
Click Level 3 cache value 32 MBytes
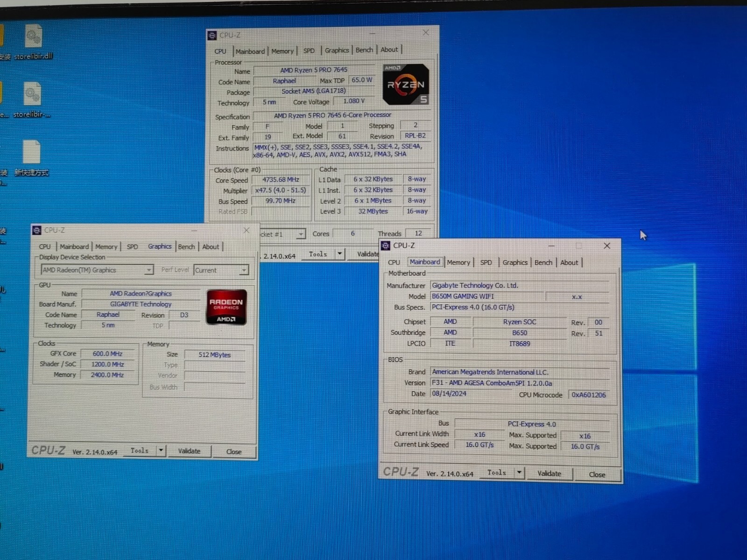click(x=373, y=211)
